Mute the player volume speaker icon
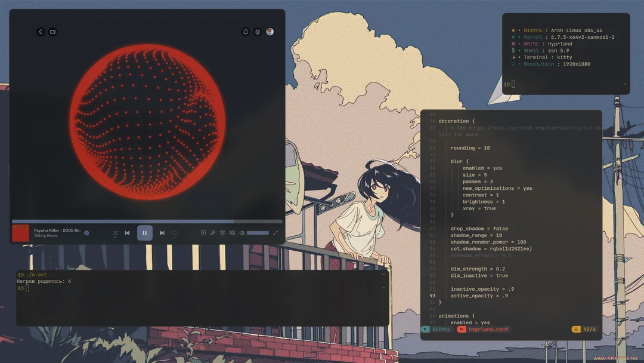644x363 pixels. [x=241, y=233]
